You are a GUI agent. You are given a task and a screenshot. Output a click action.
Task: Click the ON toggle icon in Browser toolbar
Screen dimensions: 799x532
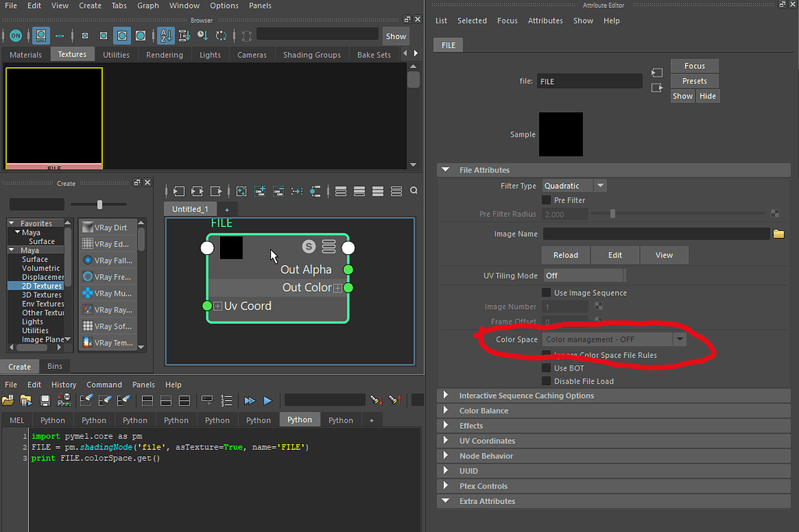coord(16,36)
